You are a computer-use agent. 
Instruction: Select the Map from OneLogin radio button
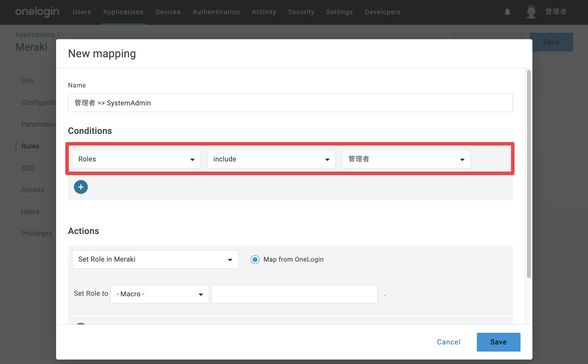tap(255, 259)
